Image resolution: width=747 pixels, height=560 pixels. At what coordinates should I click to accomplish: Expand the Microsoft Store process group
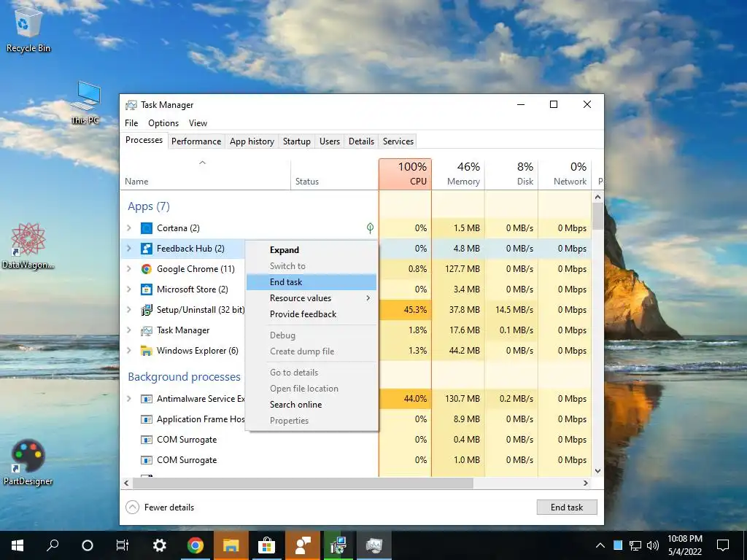click(129, 289)
